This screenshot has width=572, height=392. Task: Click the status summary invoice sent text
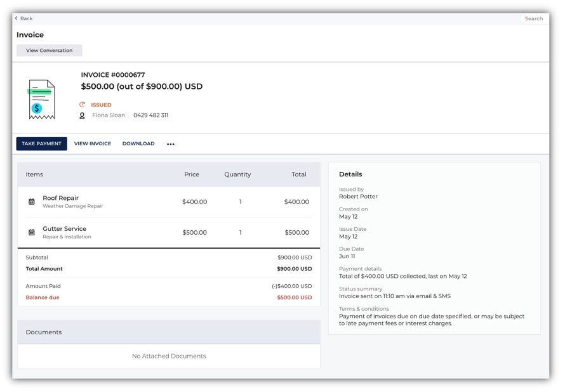395,296
